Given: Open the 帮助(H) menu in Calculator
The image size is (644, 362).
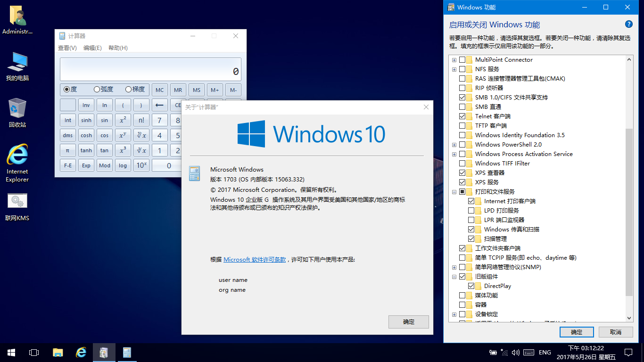Looking at the screenshot, I should pos(118,48).
